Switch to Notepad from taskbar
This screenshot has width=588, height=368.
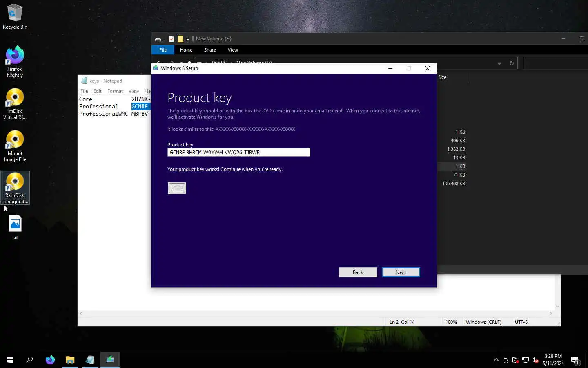coord(90,360)
